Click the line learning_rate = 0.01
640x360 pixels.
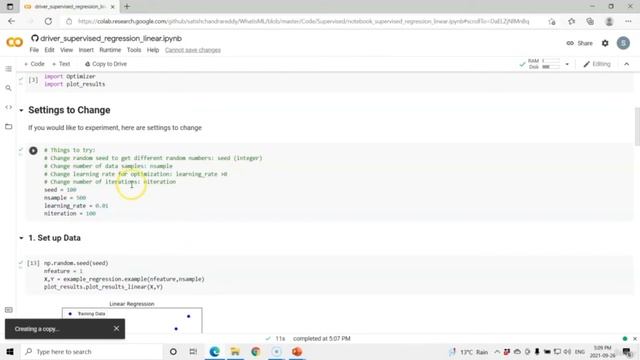[76, 206]
